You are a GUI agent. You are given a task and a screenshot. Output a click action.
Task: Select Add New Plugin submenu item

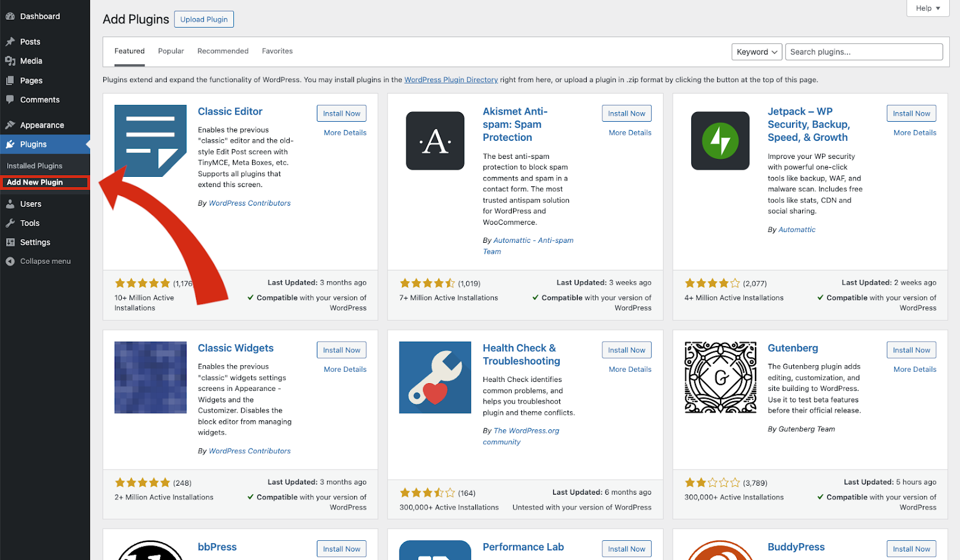click(x=45, y=182)
